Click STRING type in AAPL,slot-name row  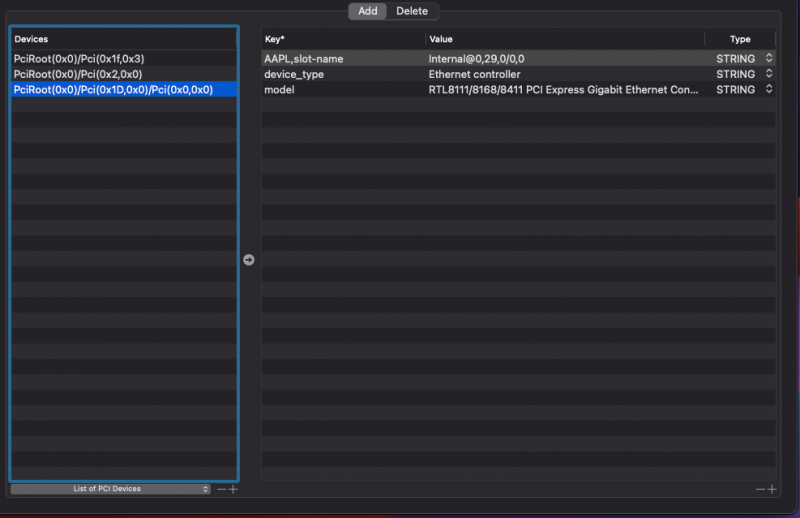tap(735, 59)
